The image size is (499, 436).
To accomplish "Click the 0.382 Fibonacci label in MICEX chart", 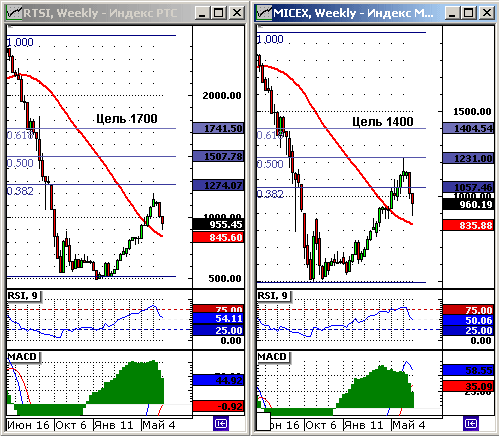I will point(270,194).
